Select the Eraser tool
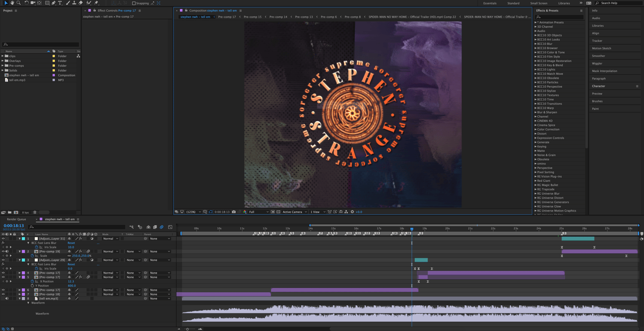 (81, 3)
